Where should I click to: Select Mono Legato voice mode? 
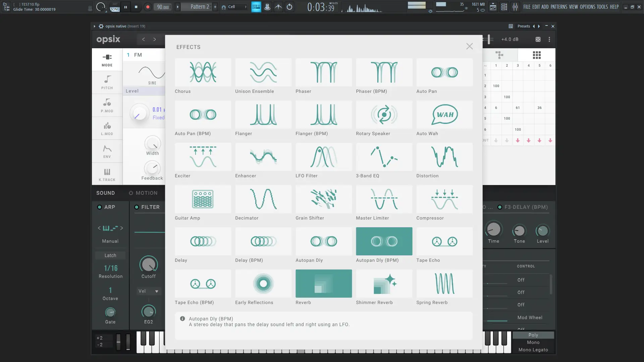tap(533, 350)
